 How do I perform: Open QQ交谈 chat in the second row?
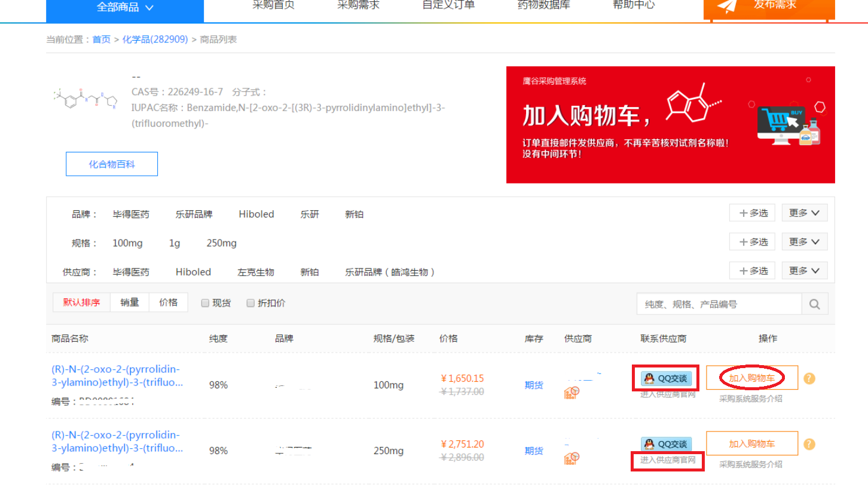[666, 444]
